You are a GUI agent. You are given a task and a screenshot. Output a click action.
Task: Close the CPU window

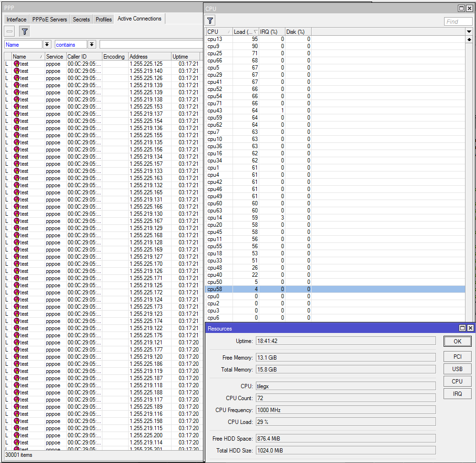pyautogui.click(x=469, y=9)
